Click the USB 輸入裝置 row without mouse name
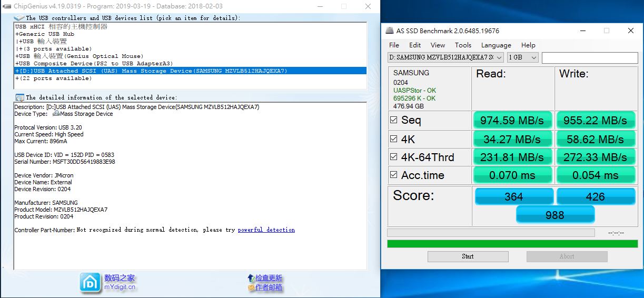Screen dimensions: 644x298 190,41
